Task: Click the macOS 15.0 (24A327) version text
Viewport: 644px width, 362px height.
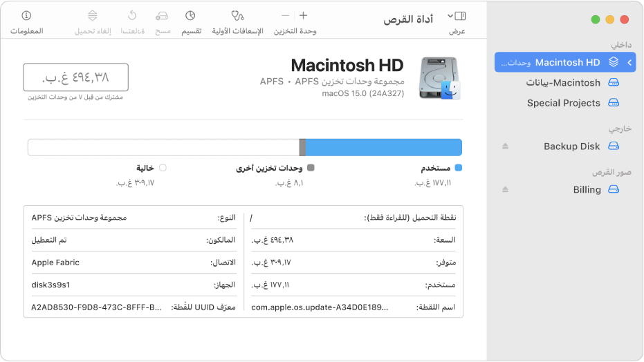Action: pos(363,93)
